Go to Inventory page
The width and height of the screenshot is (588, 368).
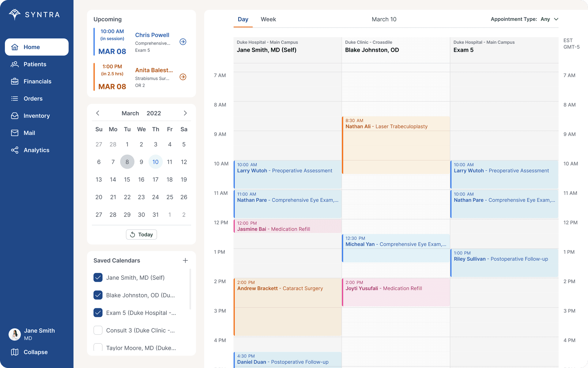pos(36,116)
